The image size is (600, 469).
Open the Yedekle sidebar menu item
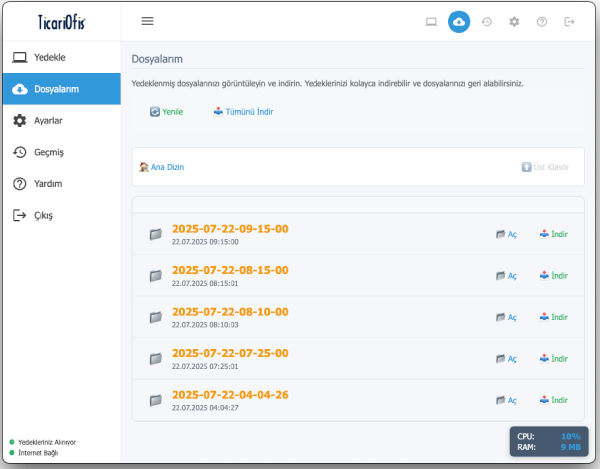pos(50,58)
